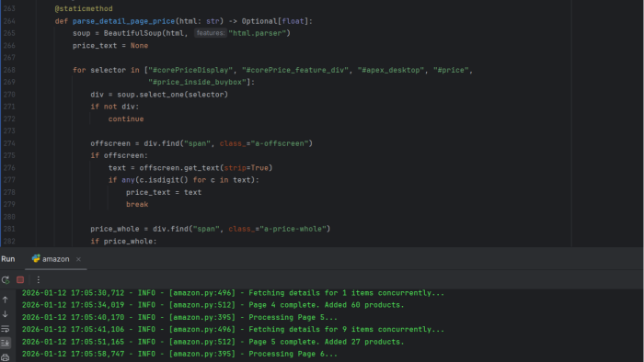Click 'if price_whole:' on line 282

pyautogui.click(x=123, y=241)
